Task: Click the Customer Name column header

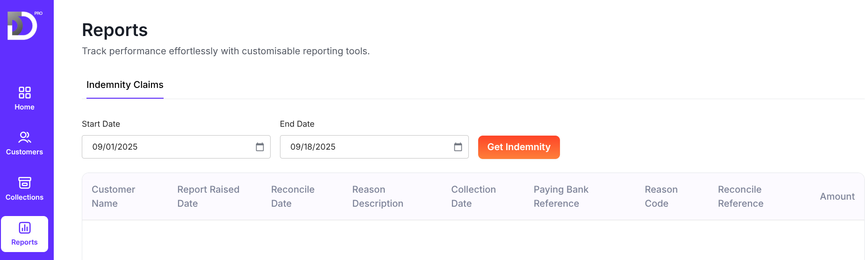Action: (113, 196)
